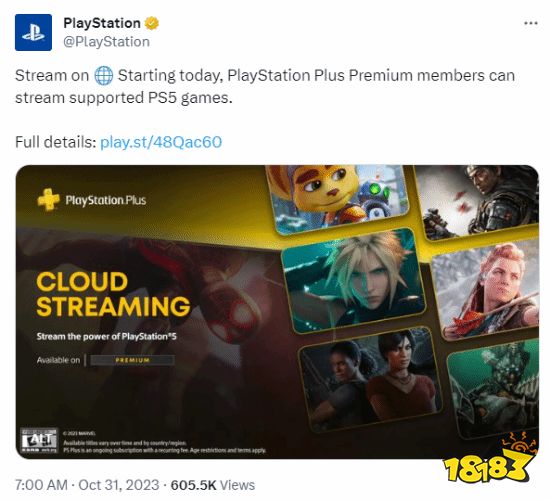Click the yellow PlayStation Plus logo

(x=48, y=200)
